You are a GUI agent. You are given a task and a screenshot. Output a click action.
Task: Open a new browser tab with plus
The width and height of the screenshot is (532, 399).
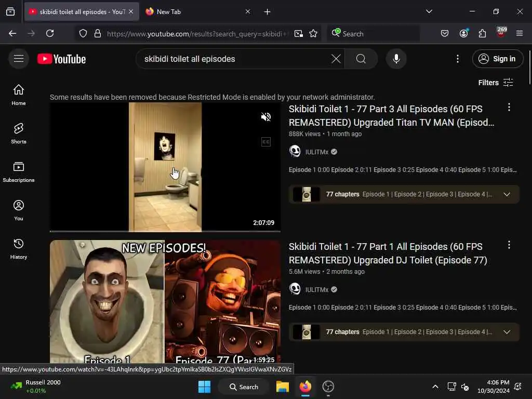[x=267, y=12]
